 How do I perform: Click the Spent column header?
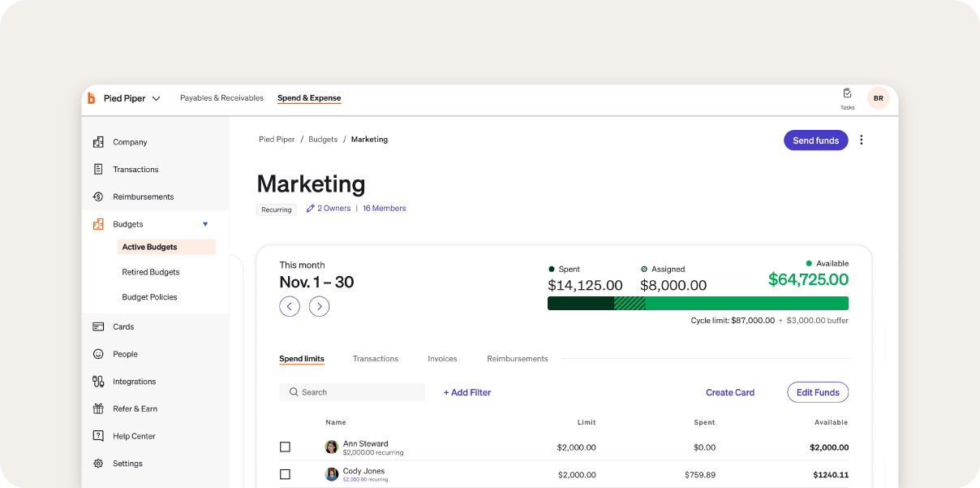704,422
